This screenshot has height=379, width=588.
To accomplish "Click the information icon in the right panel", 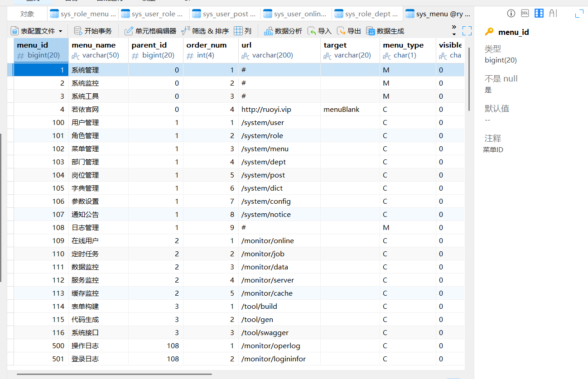I will 511,14.
